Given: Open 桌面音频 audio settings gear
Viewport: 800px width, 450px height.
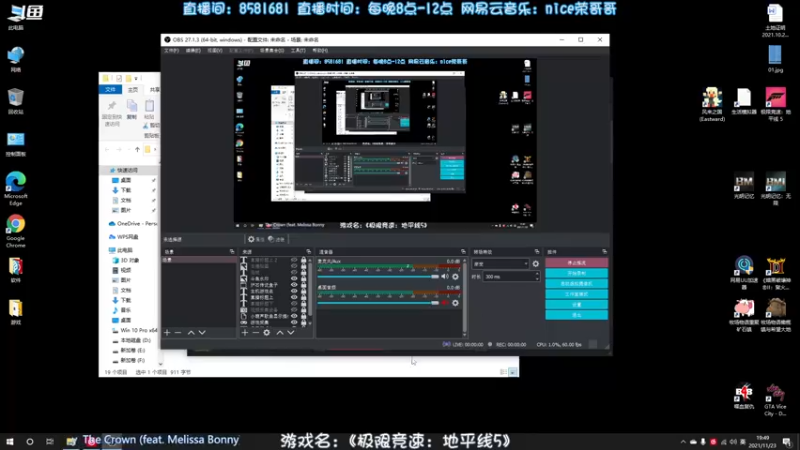Looking at the screenshot, I should click(455, 303).
